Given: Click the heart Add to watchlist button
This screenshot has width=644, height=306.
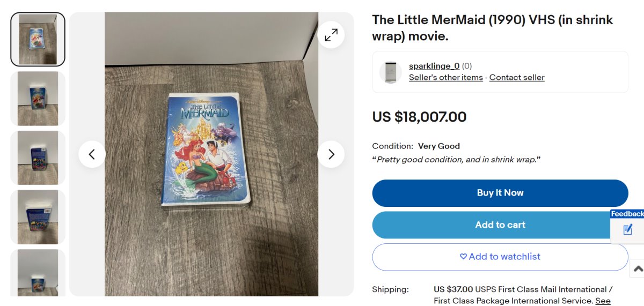Looking at the screenshot, I should [500, 257].
